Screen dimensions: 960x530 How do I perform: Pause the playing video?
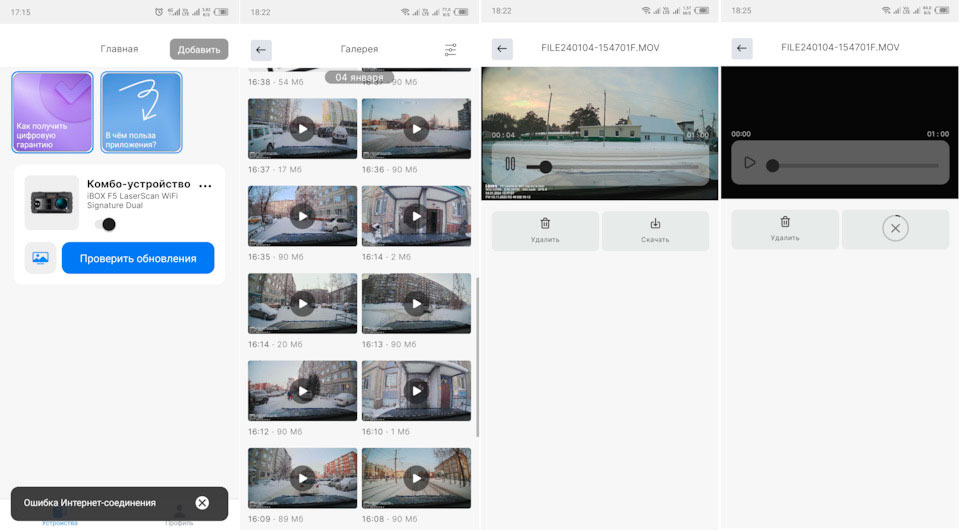509,164
